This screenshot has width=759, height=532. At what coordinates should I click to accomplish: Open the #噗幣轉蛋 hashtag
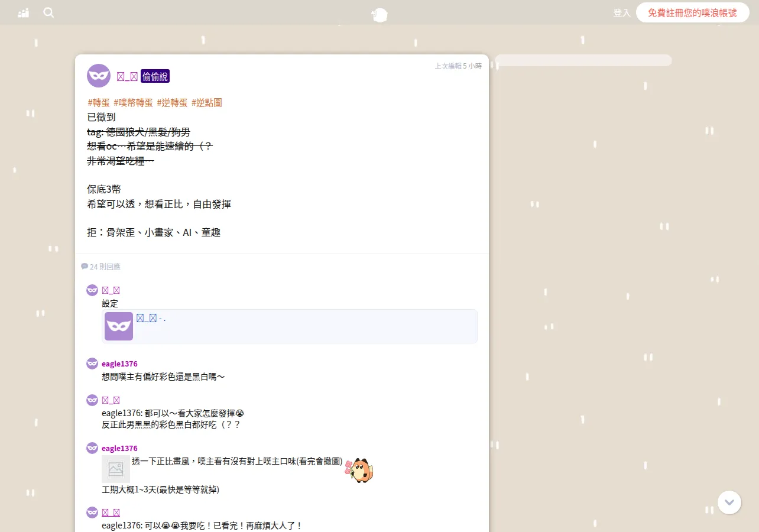click(x=133, y=103)
